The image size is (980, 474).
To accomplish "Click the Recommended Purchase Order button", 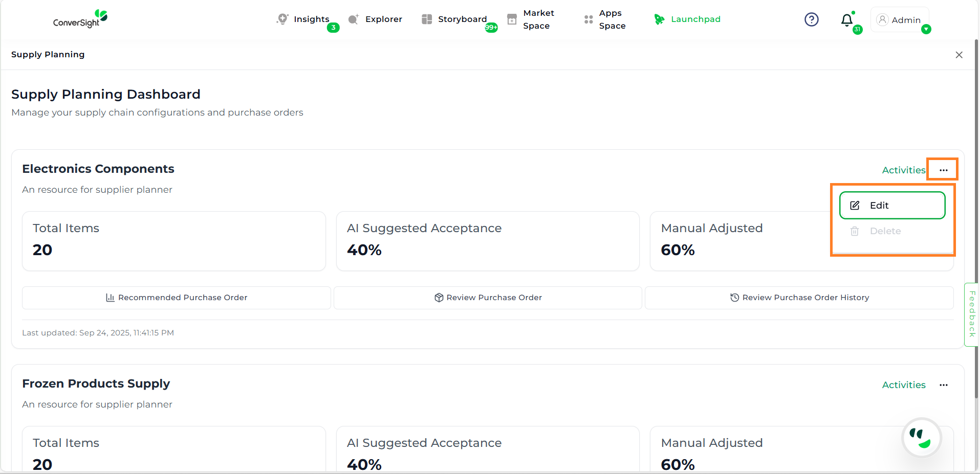I will [177, 298].
